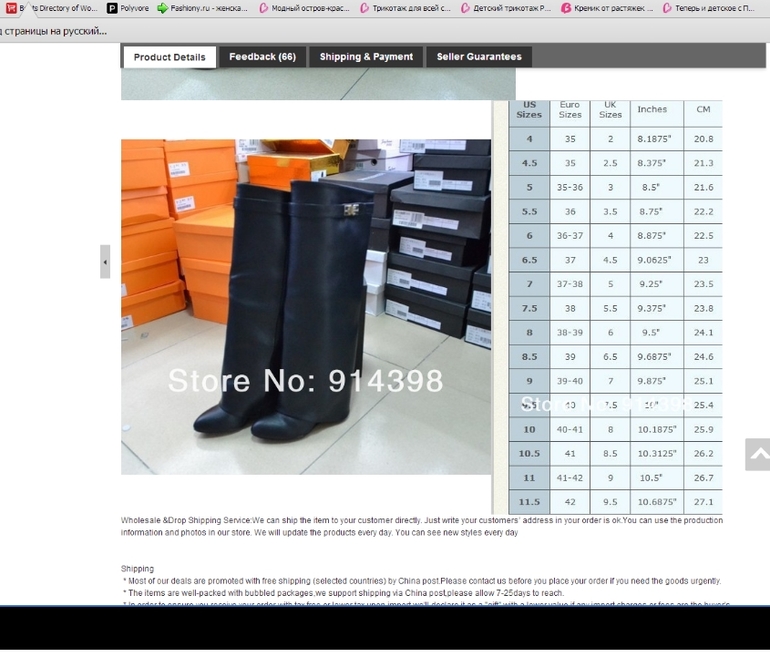
Task: Click the 9.0625" inches cell
Action: pyautogui.click(x=657, y=260)
